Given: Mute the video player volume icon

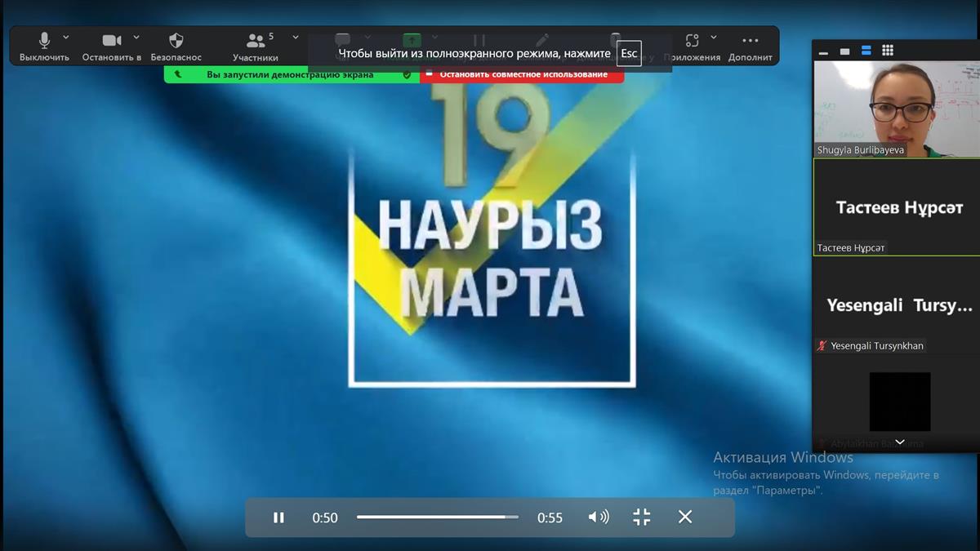Looking at the screenshot, I should pos(599,518).
